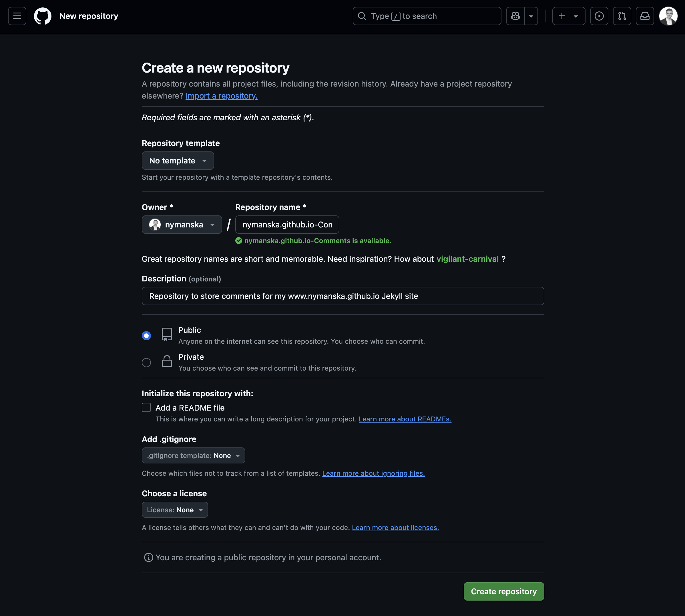Open the notifications inbox icon
685x616 pixels.
pyautogui.click(x=645, y=16)
